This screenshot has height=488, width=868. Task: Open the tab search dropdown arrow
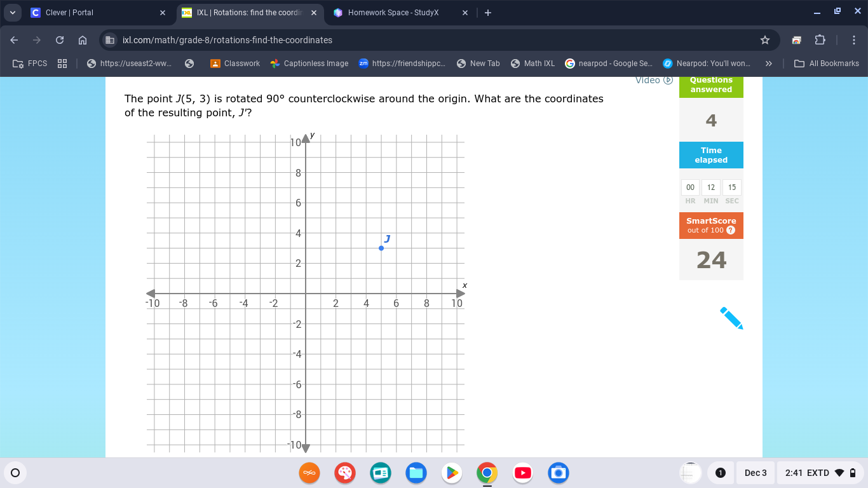tap(13, 13)
